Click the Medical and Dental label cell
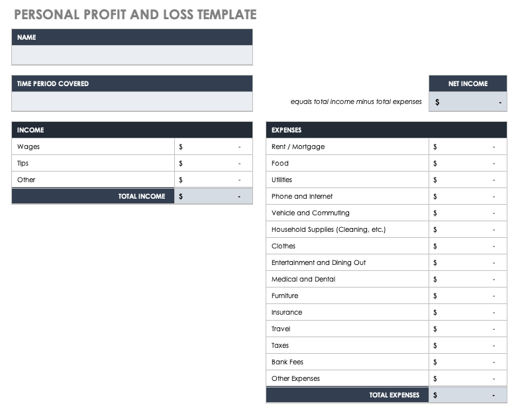520x420 pixels. (x=347, y=280)
